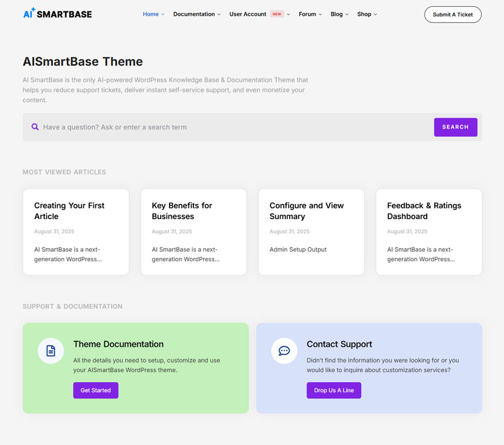Viewport: 504px width, 445px height.
Task: Expand the Home menu dropdown
Action: tap(153, 14)
